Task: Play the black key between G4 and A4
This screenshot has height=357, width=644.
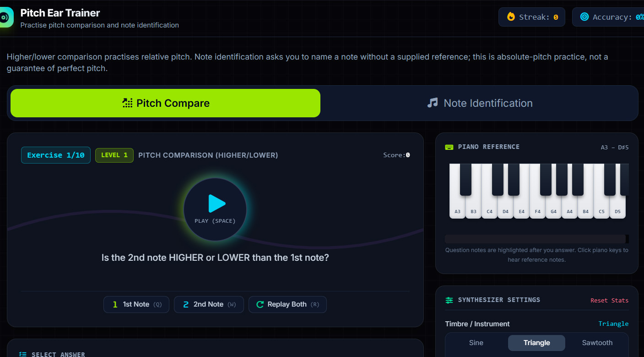Action: point(562,179)
